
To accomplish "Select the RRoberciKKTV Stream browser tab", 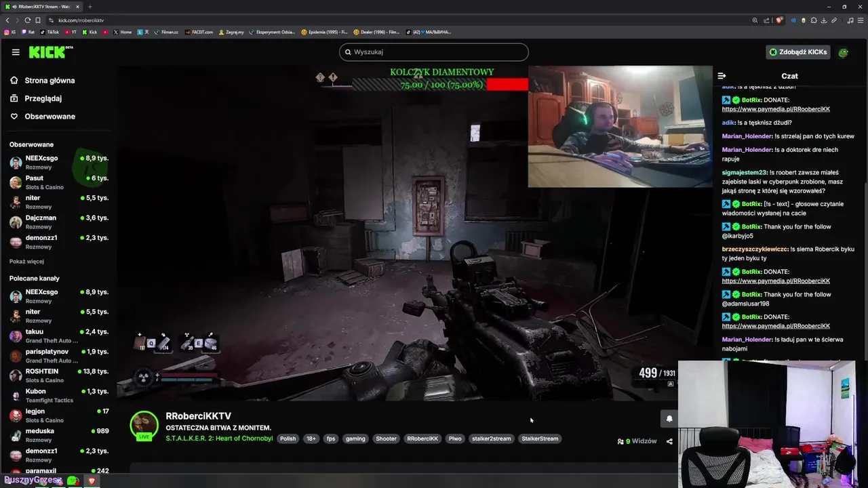I will pos(42,7).
